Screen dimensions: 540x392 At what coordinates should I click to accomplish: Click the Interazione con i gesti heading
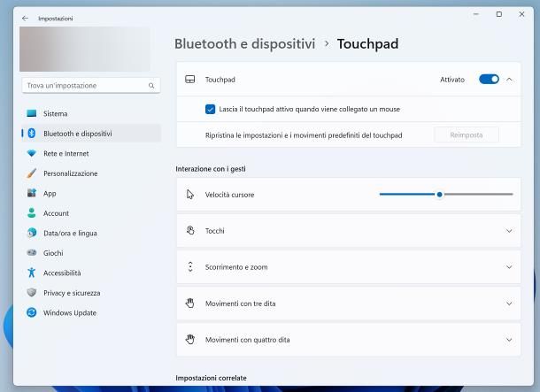(x=211, y=169)
